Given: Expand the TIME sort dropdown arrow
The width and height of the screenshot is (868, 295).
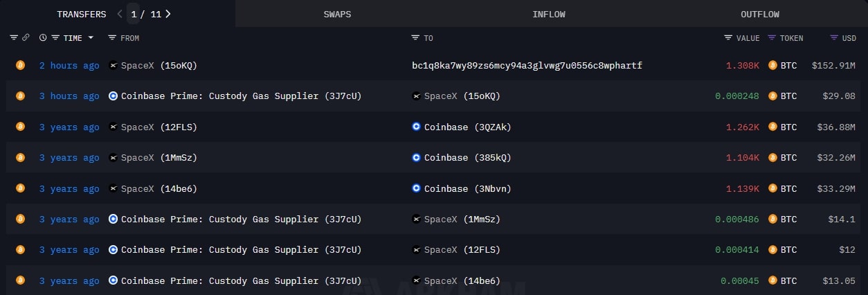Looking at the screenshot, I should [91, 38].
